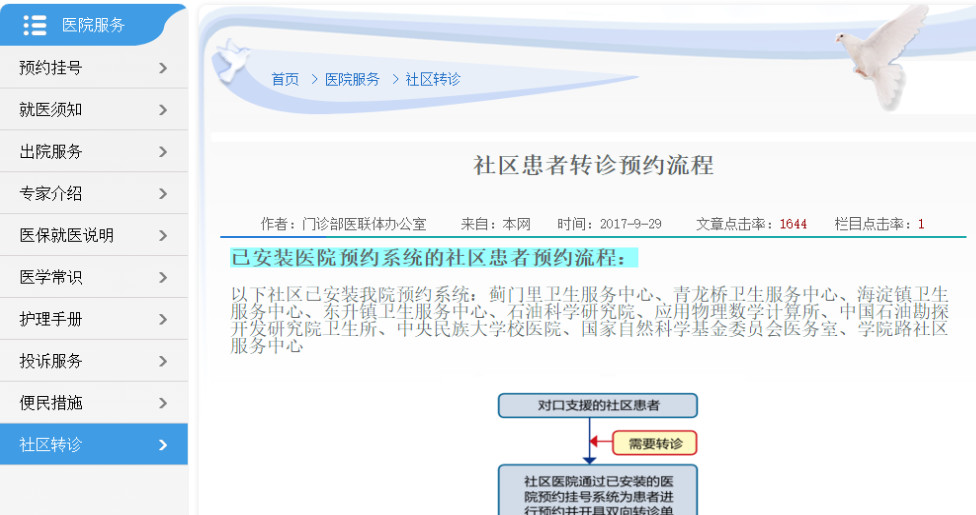Open the 专家介绍 menu item
This screenshot has height=515, width=976.
point(94,193)
